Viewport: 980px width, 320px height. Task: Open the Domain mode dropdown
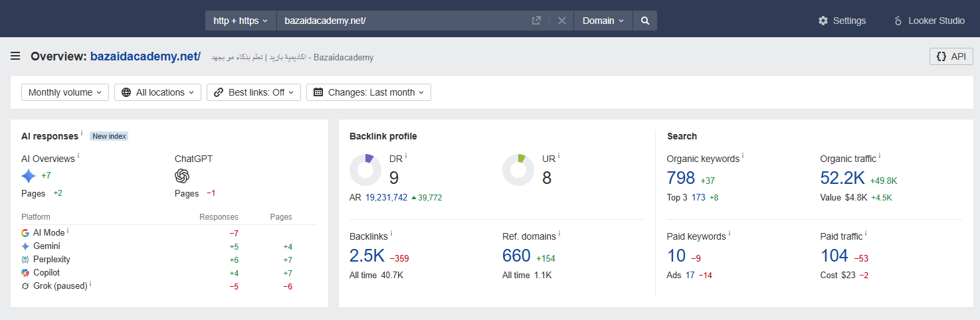(603, 21)
